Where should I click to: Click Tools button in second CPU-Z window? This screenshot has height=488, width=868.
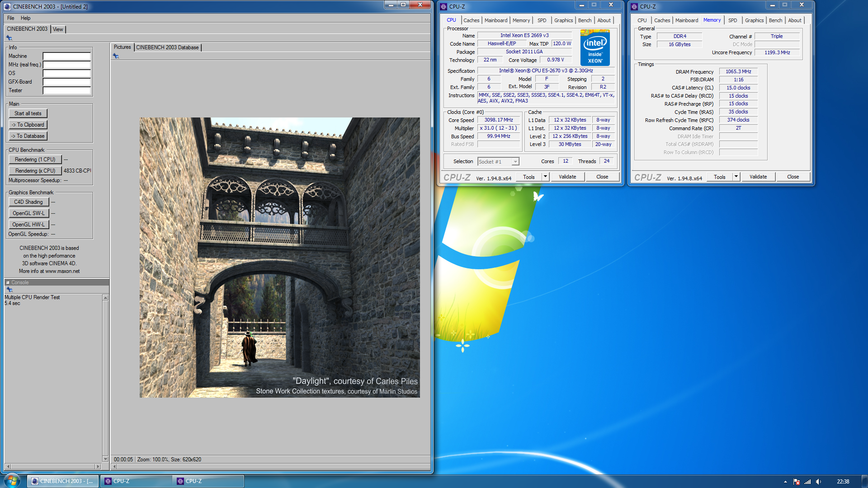point(720,177)
